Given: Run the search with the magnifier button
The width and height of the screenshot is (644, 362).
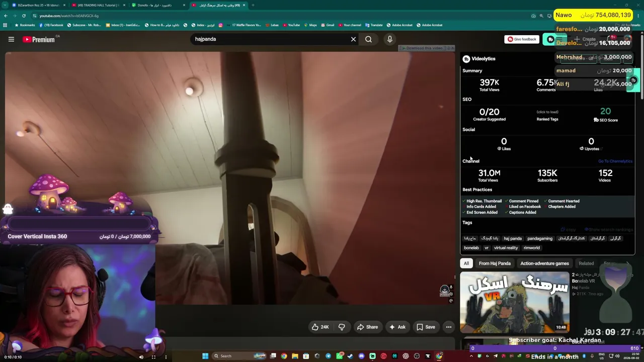Looking at the screenshot, I should click(x=368, y=39).
